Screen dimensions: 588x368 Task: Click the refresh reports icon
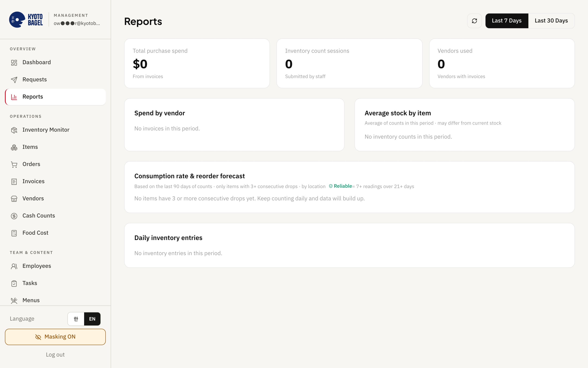[x=474, y=21]
